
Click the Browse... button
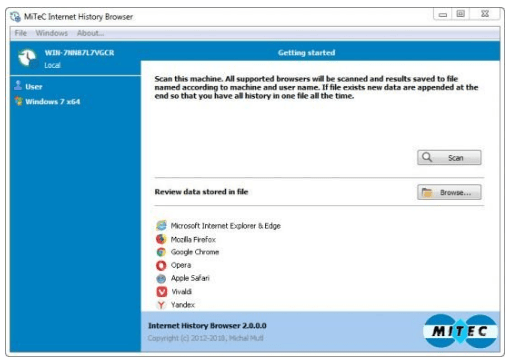[449, 192]
